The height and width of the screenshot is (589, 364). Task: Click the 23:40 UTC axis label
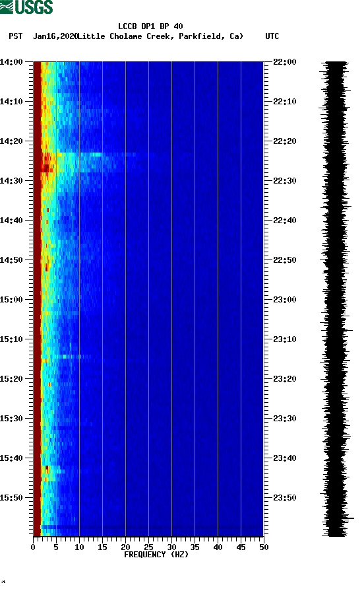coord(285,458)
